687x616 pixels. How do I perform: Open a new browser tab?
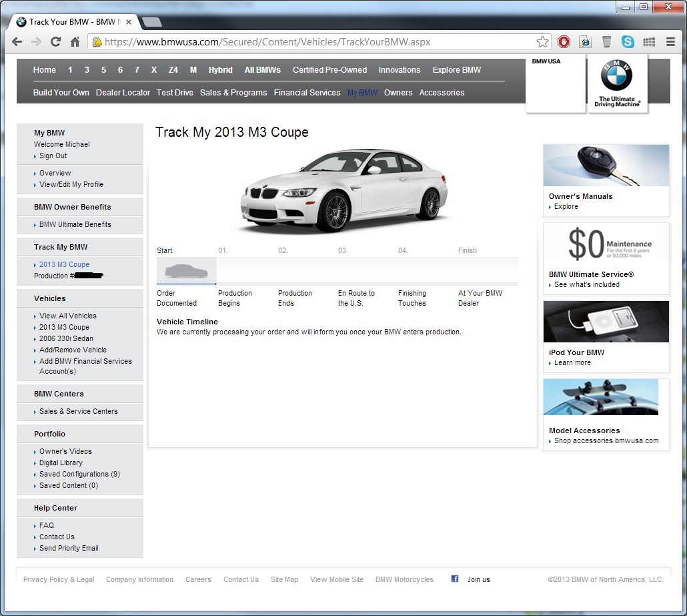(x=152, y=22)
